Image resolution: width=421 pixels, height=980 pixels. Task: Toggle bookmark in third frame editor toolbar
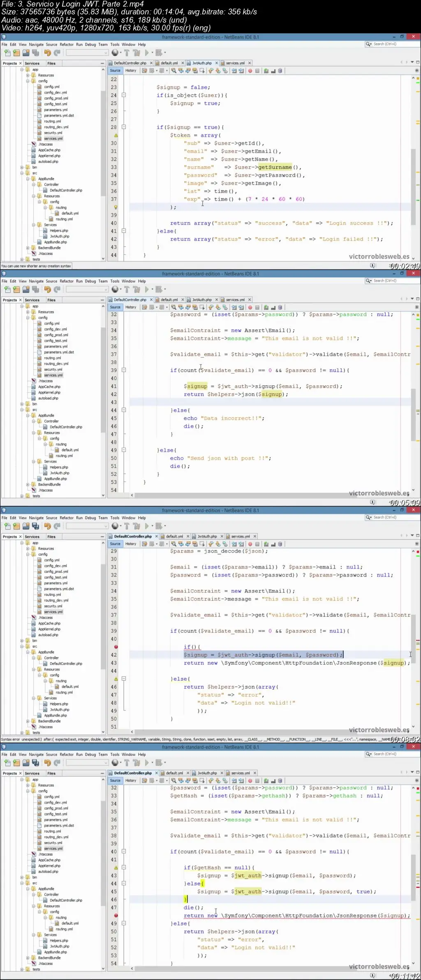coord(225,544)
